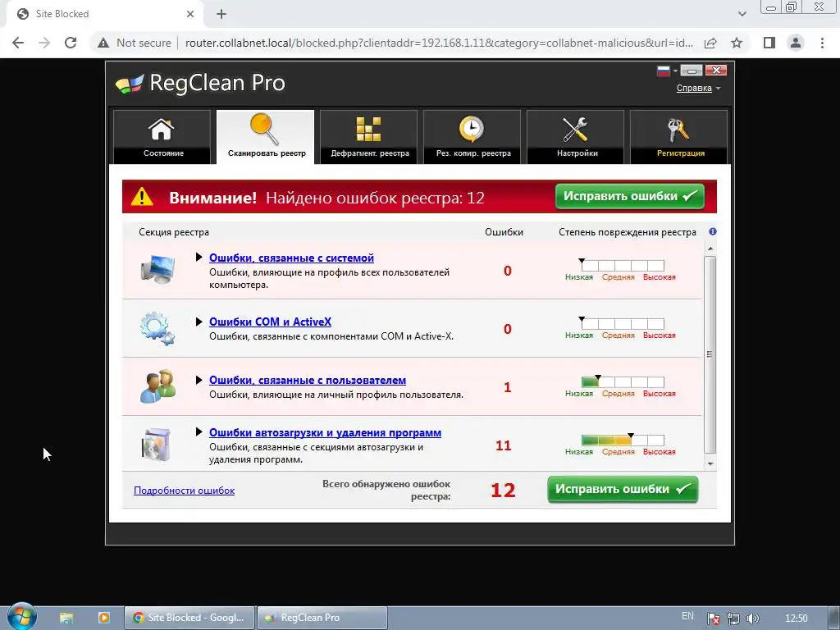Viewport: 840px width, 630px height.
Task: Toggle the browser side panel icon
Action: click(x=769, y=43)
